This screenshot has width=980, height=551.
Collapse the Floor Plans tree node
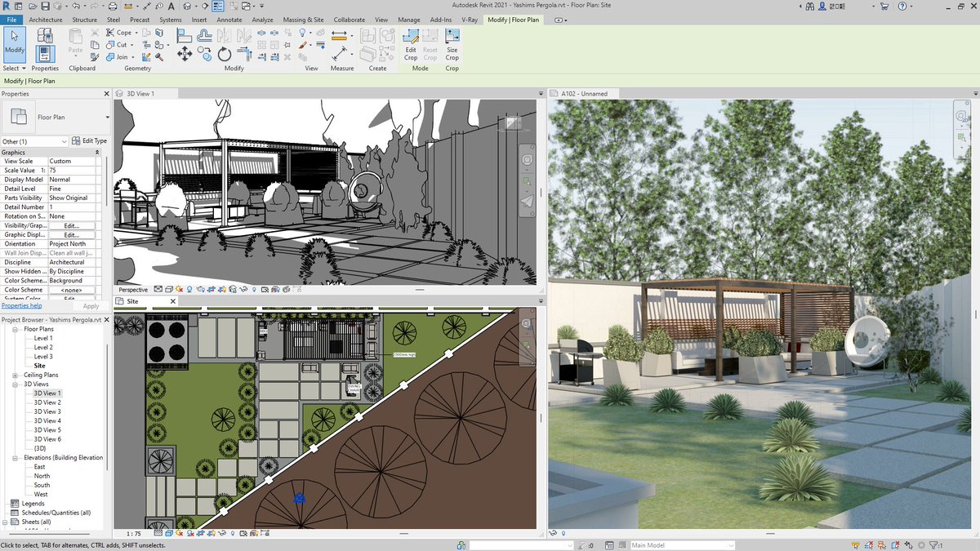coord(16,329)
